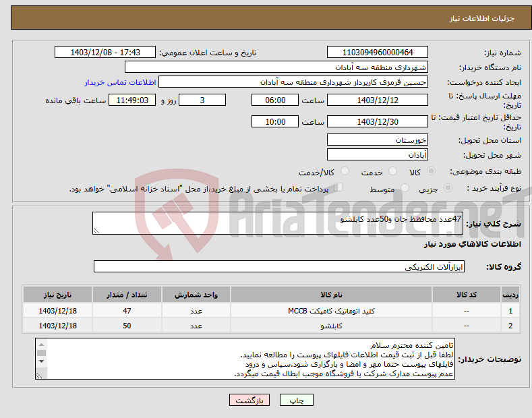This screenshot has width=532, height=418.
Task: Select the متوسط purchase type radio
Action: pyautogui.click(x=405, y=187)
